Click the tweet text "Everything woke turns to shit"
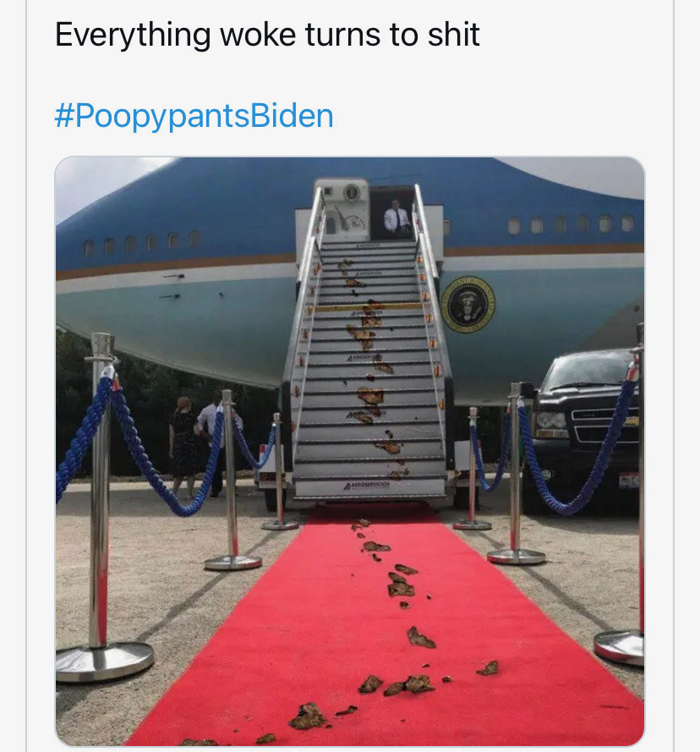Image resolution: width=700 pixels, height=752 pixels. click(267, 35)
